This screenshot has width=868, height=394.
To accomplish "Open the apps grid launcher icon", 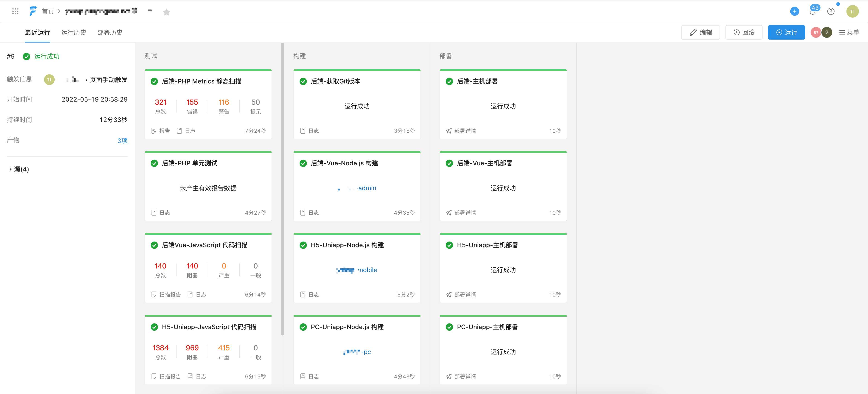I will click(x=15, y=12).
